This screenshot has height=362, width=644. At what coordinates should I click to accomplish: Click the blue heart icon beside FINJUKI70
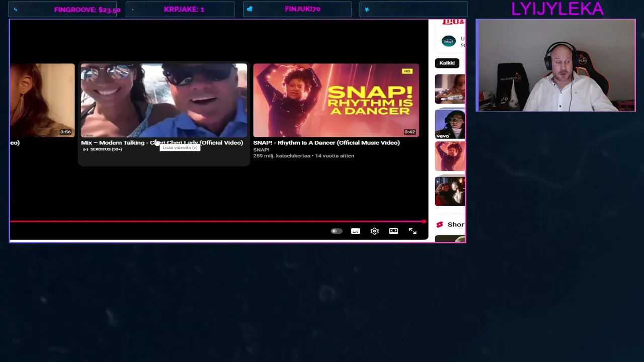pos(250,9)
